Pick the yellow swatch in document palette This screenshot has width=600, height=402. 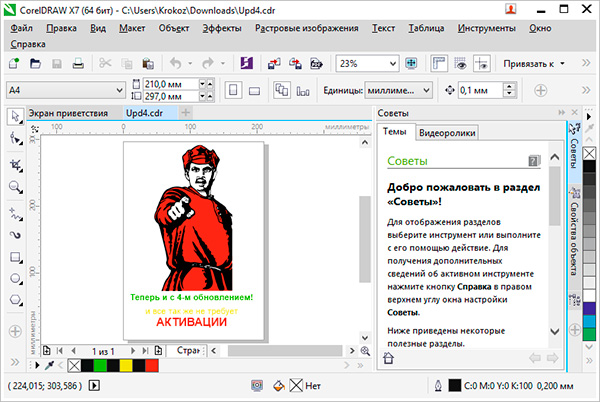tap(126, 366)
